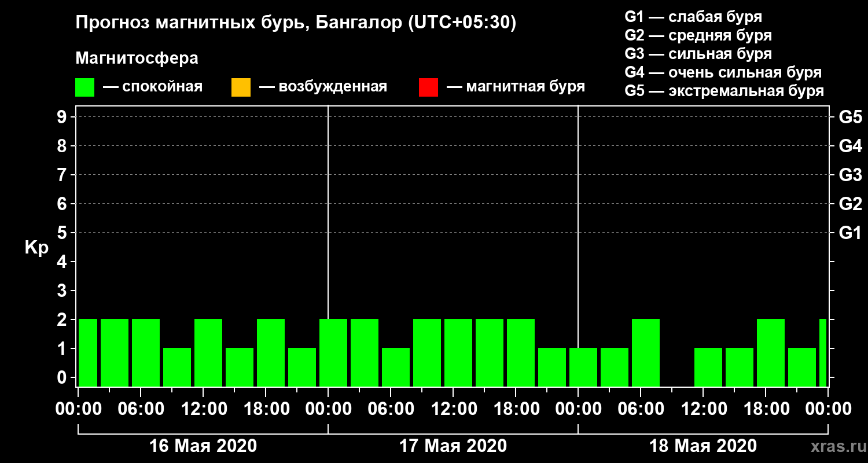
Task: Click the '18 Мая 2020' date label
Action: [x=703, y=446]
